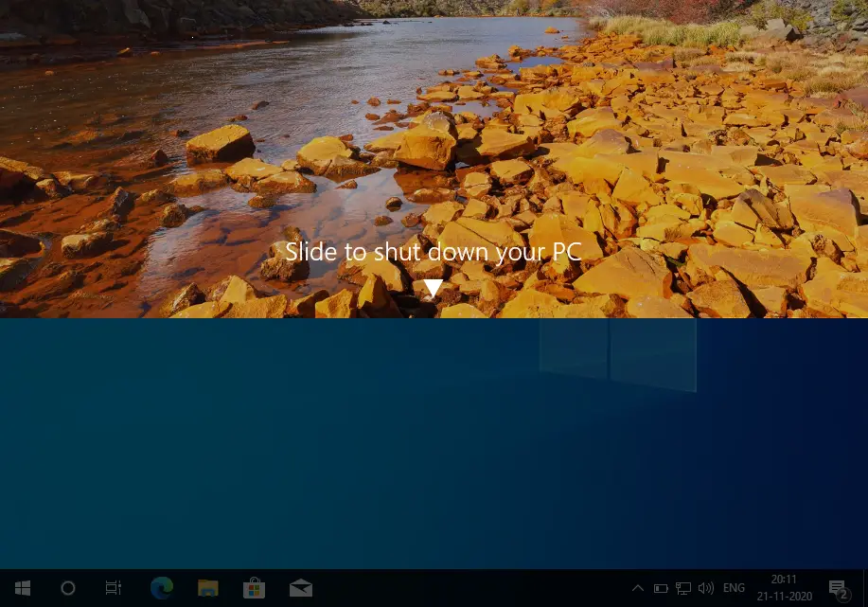Open File Explorer from the taskbar

(208, 588)
